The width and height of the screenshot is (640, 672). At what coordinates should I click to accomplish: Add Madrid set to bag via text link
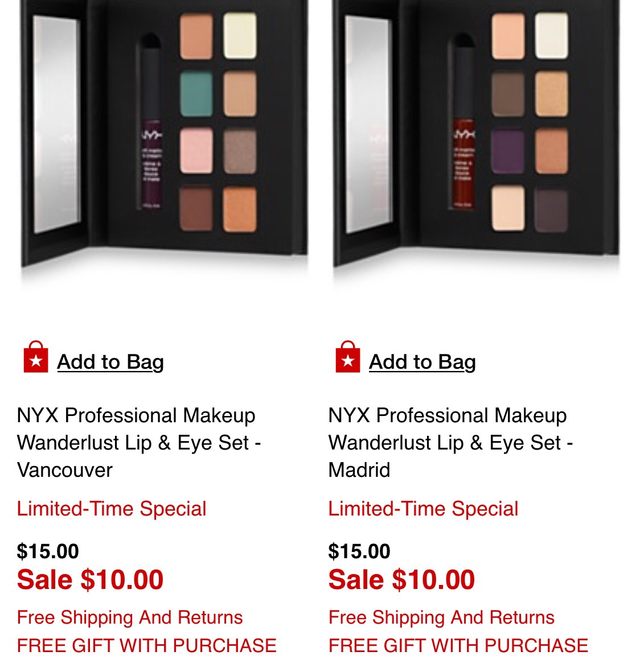point(422,362)
